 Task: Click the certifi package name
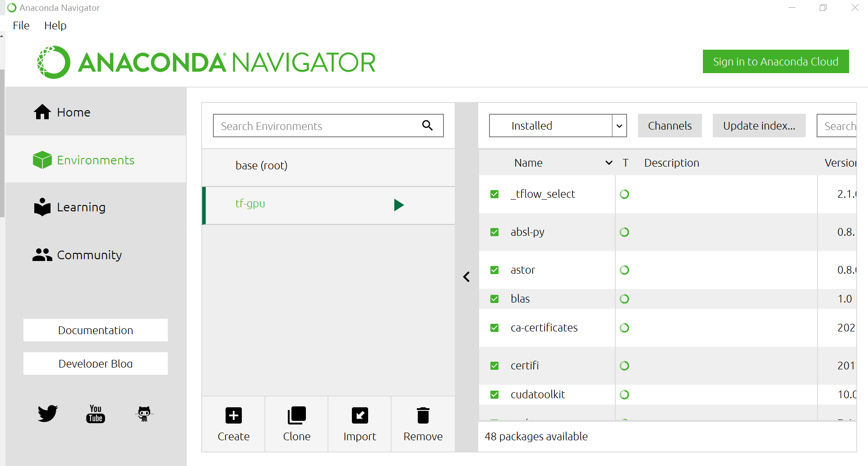click(525, 366)
